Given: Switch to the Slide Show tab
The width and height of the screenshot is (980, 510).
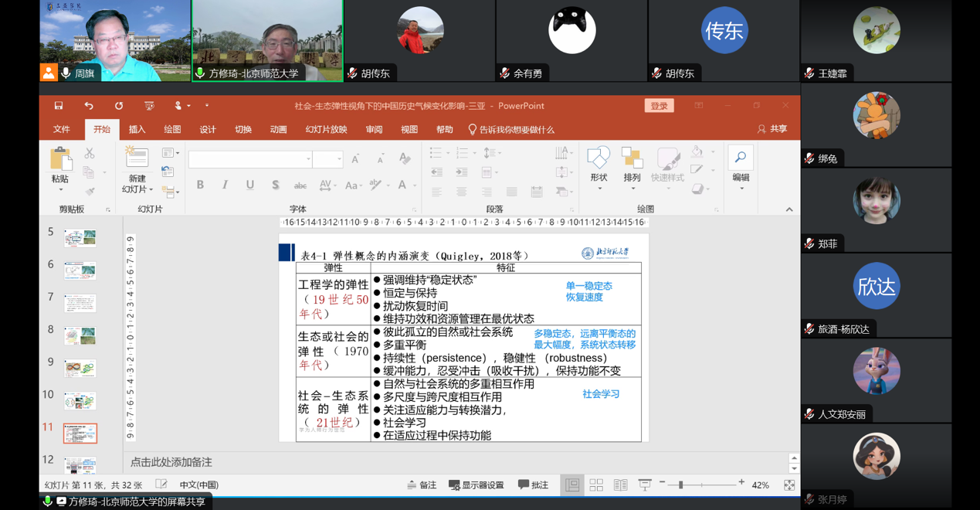Looking at the screenshot, I should [x=326, y=130].
